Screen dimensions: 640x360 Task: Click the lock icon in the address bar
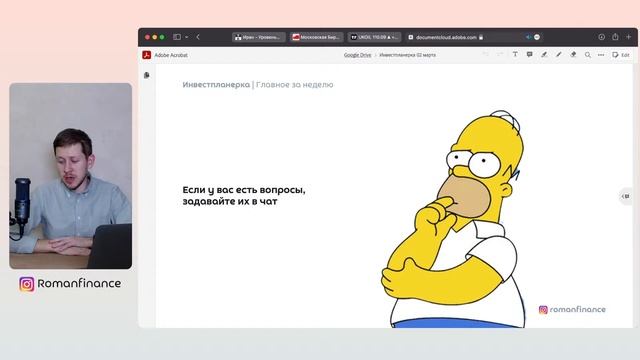pyautogui.click(x=481, y=37)
